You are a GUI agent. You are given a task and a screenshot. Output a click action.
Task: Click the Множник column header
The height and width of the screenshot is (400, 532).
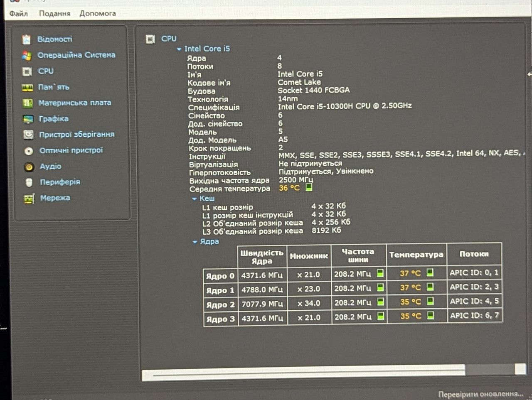[x=309, y=256]
